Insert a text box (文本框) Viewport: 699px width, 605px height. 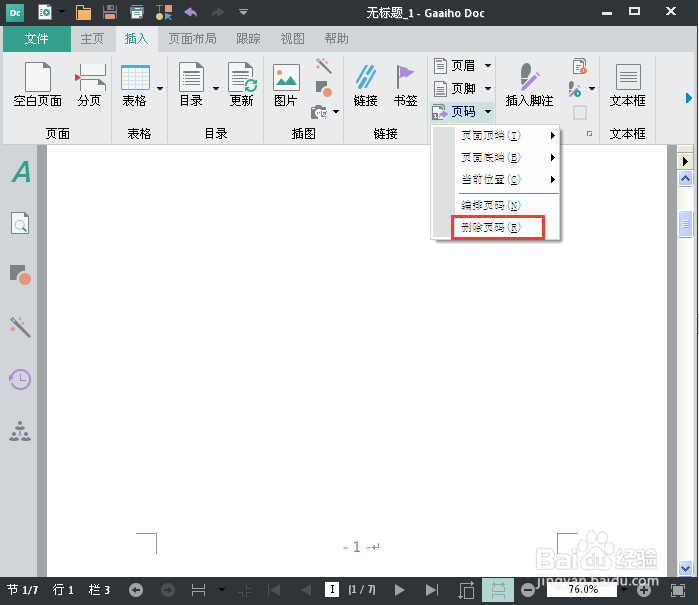[628, 85]
